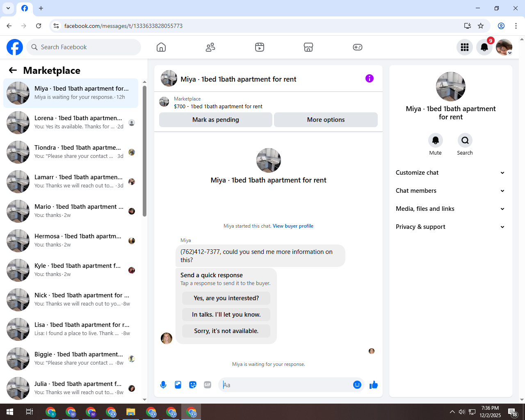
Task: Click Miya's avatar beside quick responses
Action: (x=167, y=338)
